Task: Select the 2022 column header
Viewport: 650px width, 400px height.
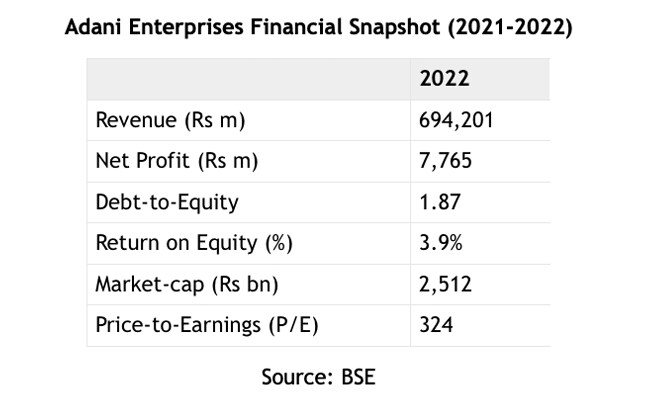Action: click(x=446, y=79)
